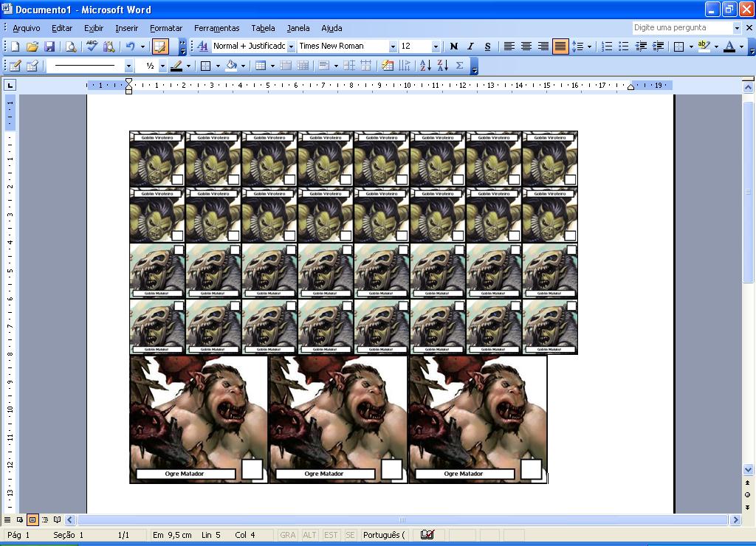Sort descending Z to A
This screenshot has width=756, height=546.
443,66
